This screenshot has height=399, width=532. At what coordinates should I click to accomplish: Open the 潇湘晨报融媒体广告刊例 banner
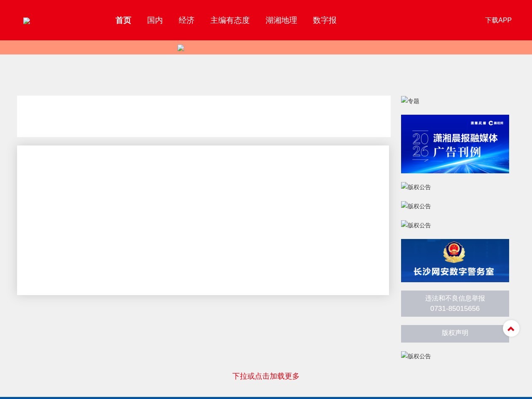click(455, 144)
